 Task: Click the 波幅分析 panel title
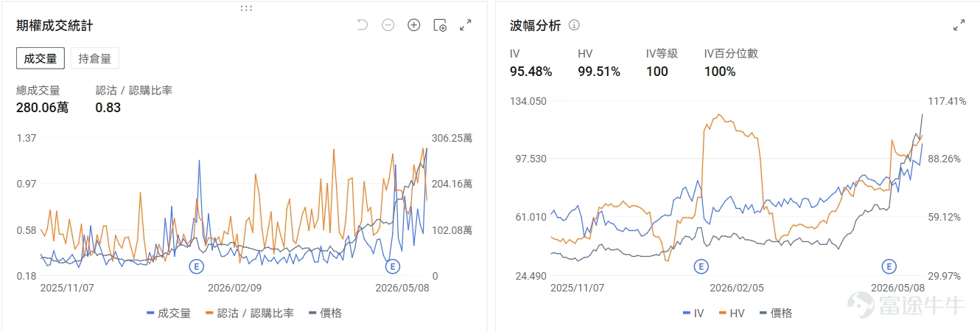536,26
